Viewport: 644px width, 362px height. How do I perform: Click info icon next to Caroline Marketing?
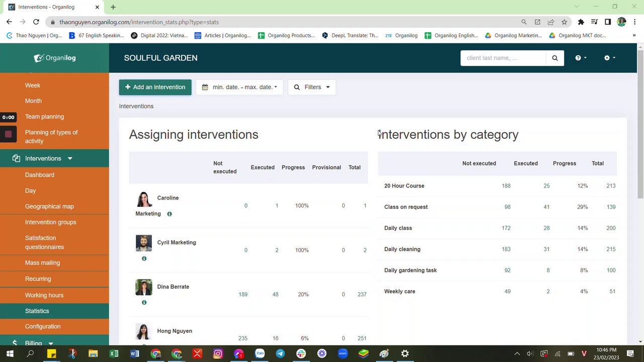click(170, 214)
